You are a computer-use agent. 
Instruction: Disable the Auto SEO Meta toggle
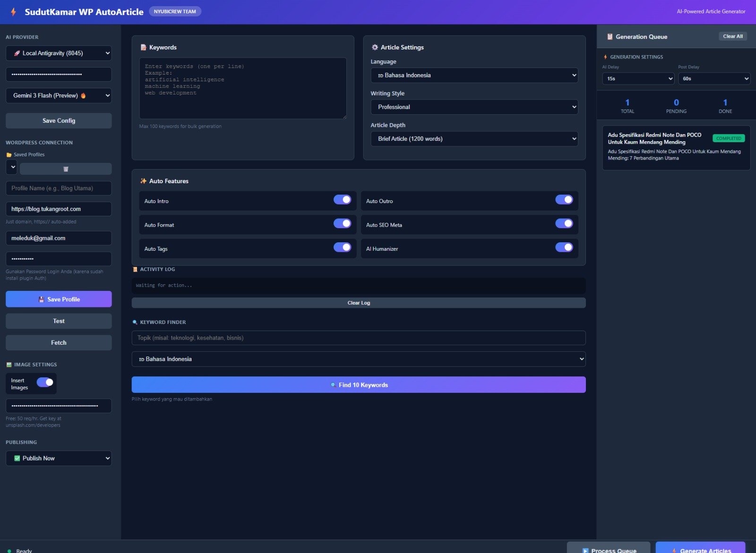tap(564, 223)
